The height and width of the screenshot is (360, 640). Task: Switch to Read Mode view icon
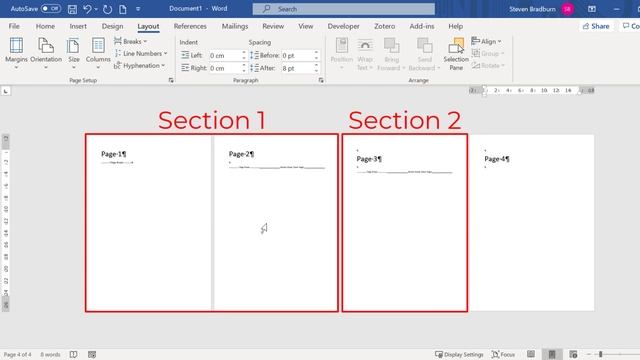click(531, 355)
